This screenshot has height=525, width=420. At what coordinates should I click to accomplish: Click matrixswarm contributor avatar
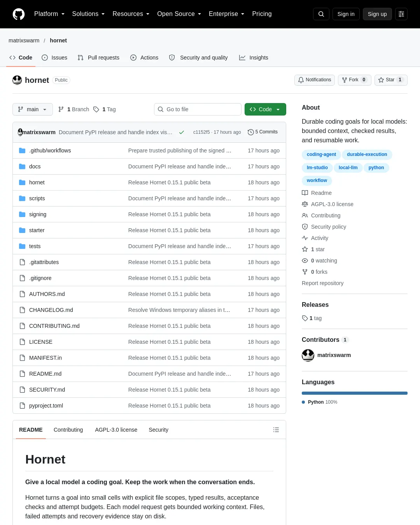point(308,355)
